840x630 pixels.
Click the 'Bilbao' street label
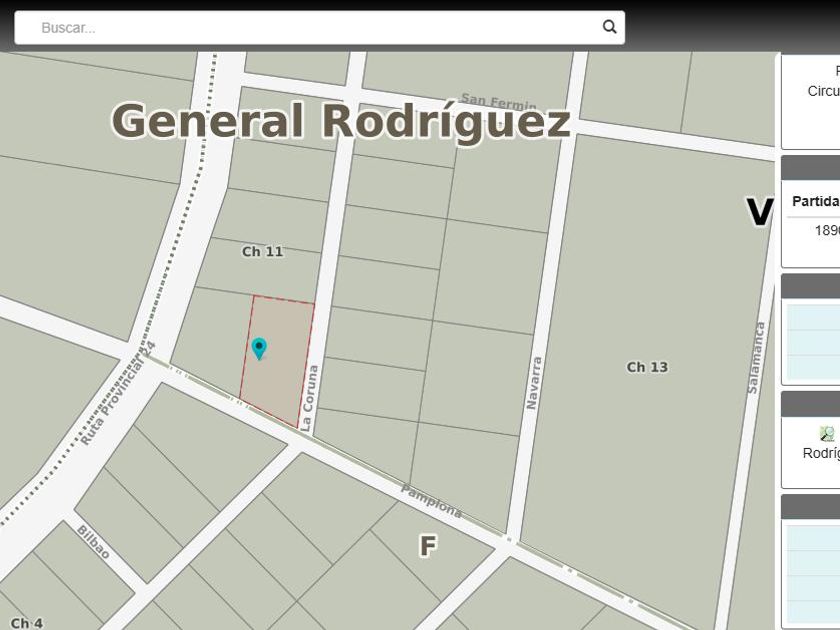coord(93,542)
